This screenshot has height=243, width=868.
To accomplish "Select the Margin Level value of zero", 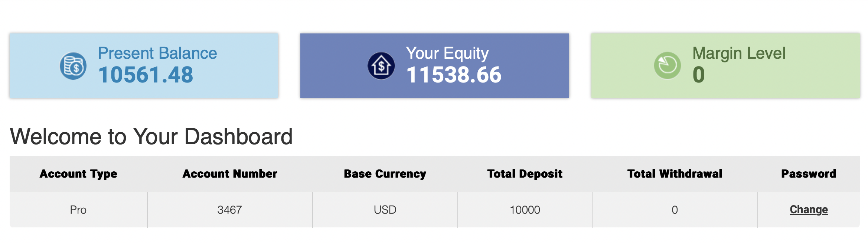I will click(698, 75).
